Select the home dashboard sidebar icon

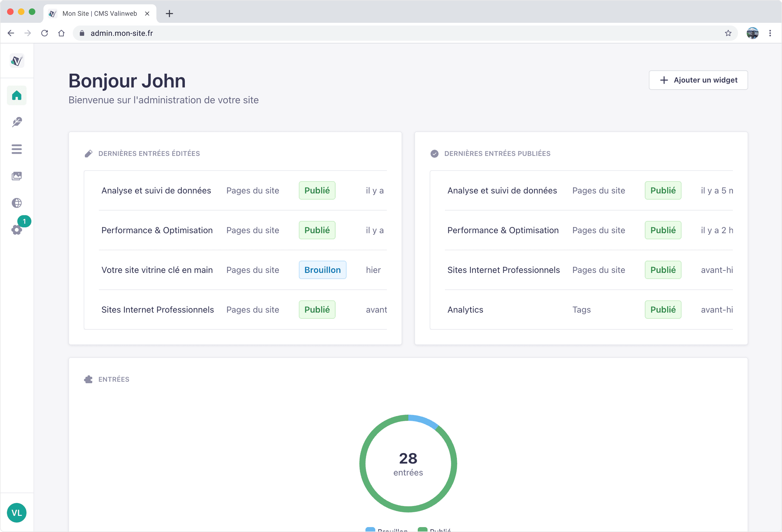[17, 96]
